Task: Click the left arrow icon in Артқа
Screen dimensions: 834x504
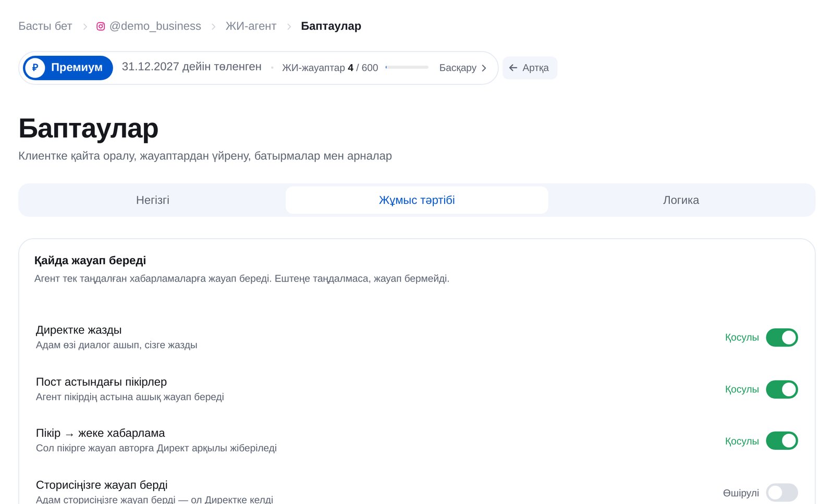Action: [513, 68]
